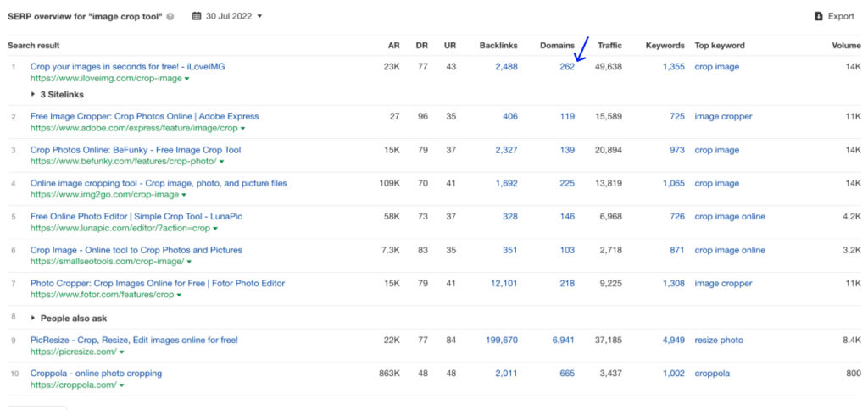This screenshot has width=868, height=410.
Task: Click the https://croppola.com/ URL
Action: (73, 385)
